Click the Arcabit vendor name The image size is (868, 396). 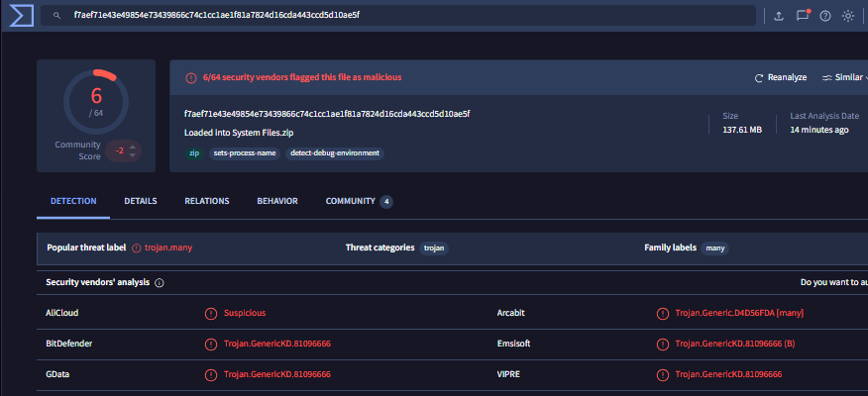(x=511, y=313)
